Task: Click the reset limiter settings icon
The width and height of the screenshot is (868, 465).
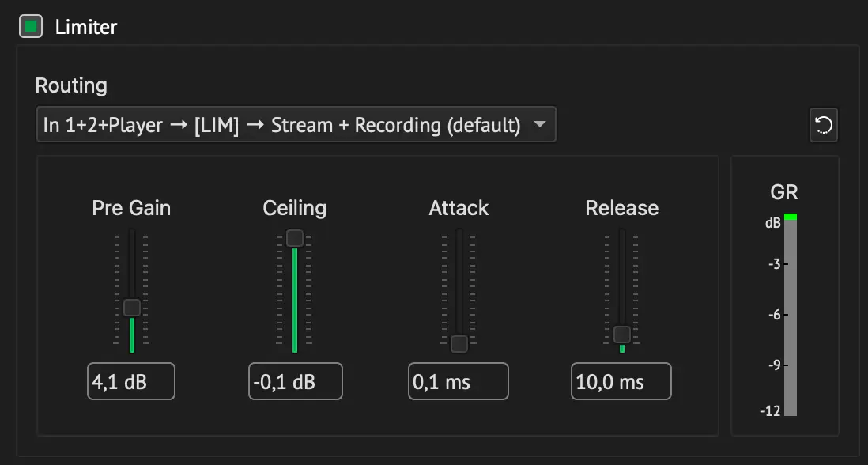Action: click(823, 125)
